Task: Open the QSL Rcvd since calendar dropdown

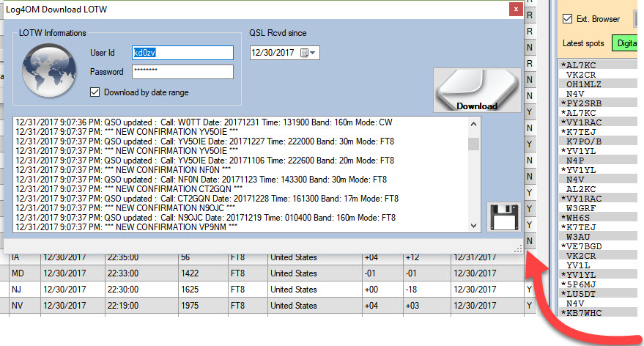Action: pos(308,53)
